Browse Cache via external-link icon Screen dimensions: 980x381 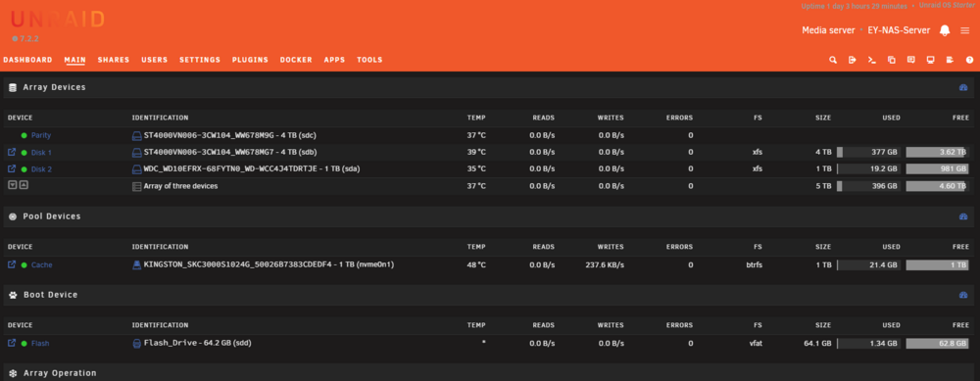tap(12, 264)
